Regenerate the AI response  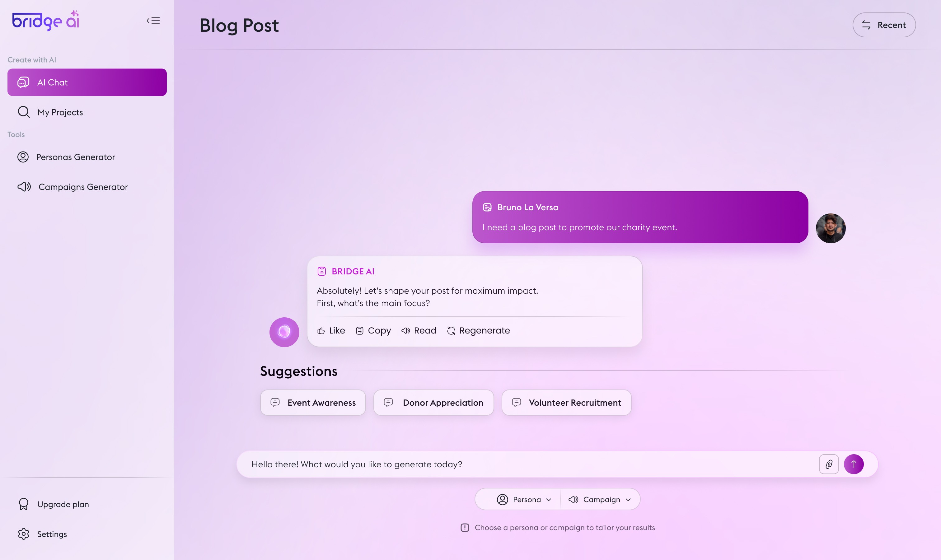[x=478, y=331]
